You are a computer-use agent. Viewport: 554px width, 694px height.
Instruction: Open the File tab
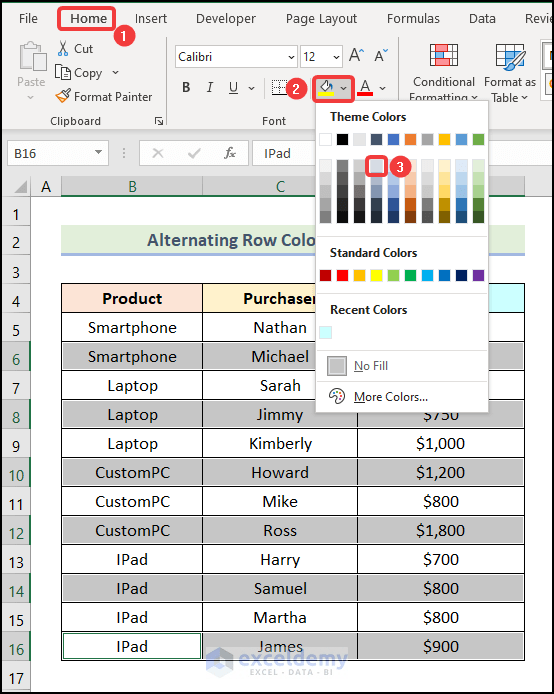(x=28, y=19)
